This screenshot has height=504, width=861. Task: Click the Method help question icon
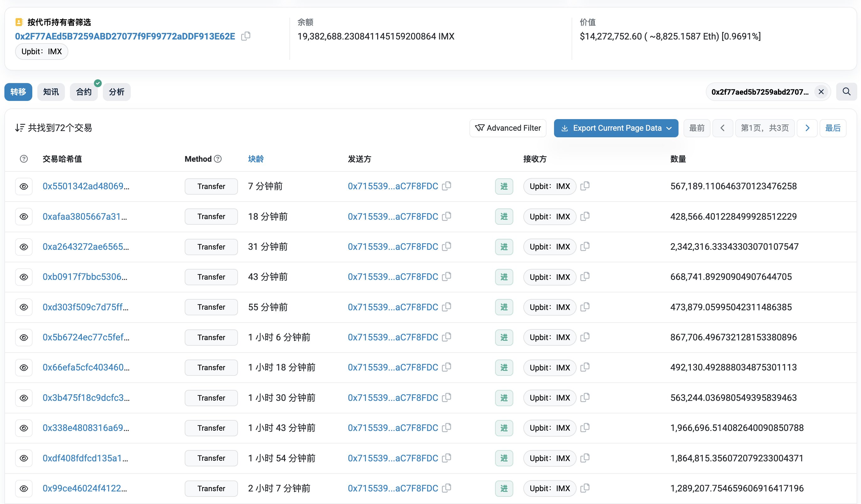click(218, 159)
